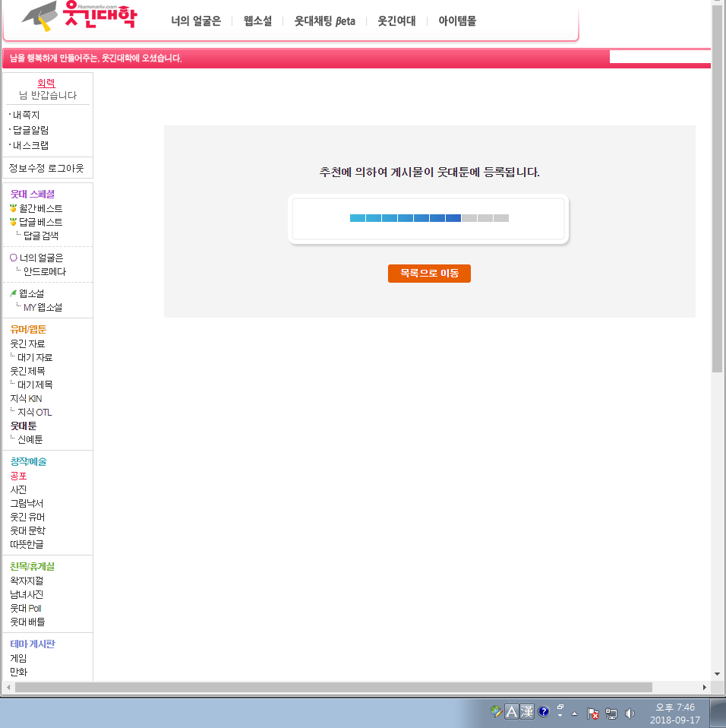Image resolution: width=726 pixels, height=728 pixels.
Task: Click the volume speaker tray icon
Action: (630, 713)
